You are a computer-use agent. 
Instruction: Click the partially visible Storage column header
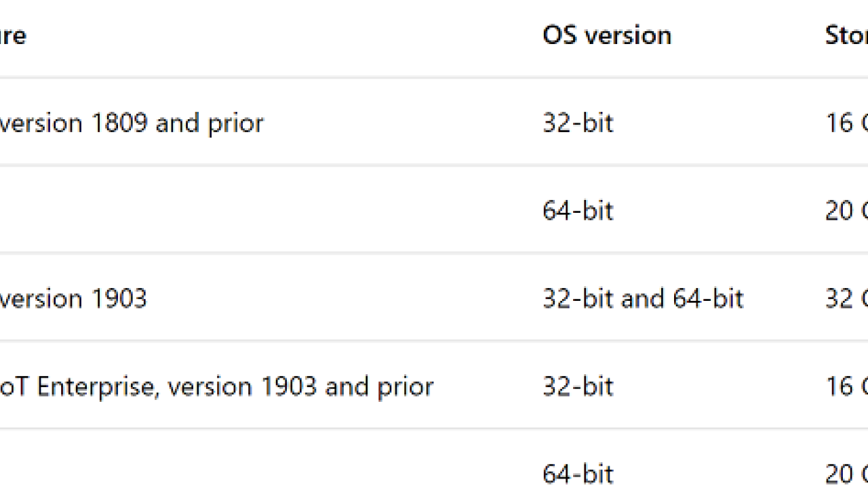click(x=846, y=35)
